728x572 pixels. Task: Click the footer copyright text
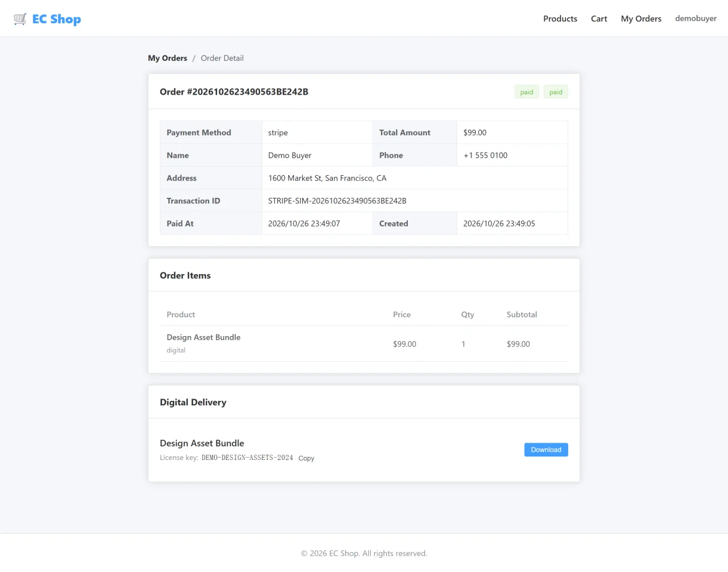coord(364,553)
